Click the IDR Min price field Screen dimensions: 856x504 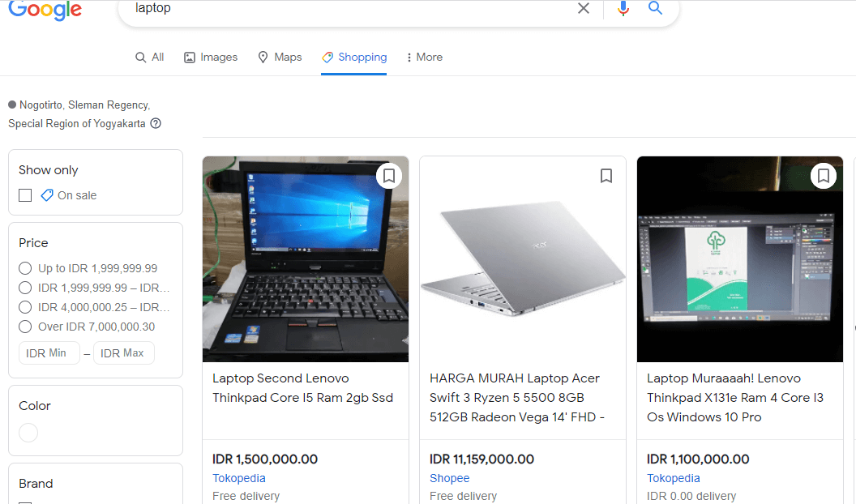49,353
